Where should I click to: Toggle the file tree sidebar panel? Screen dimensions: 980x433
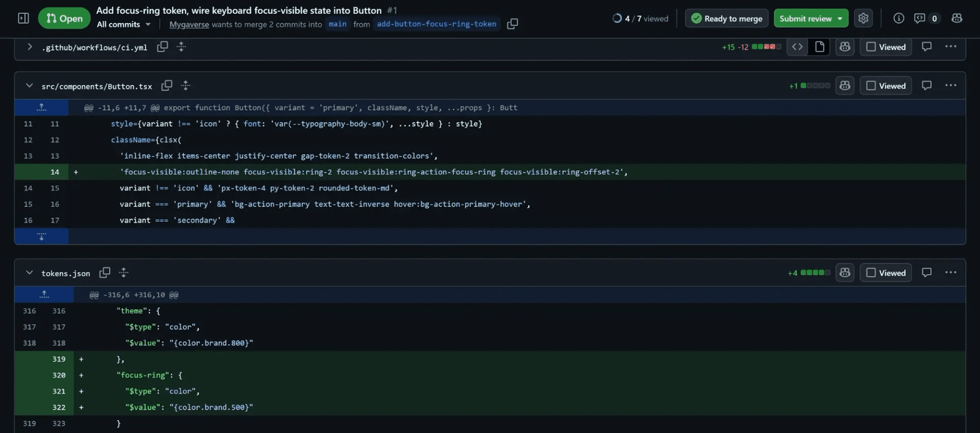[x=23, y=18]
